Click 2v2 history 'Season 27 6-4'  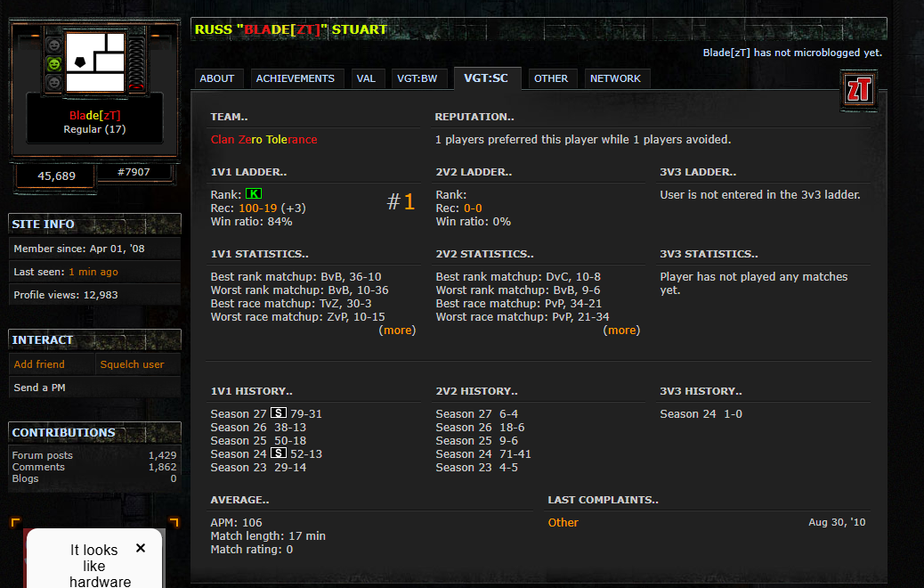(x=477, y=414)
